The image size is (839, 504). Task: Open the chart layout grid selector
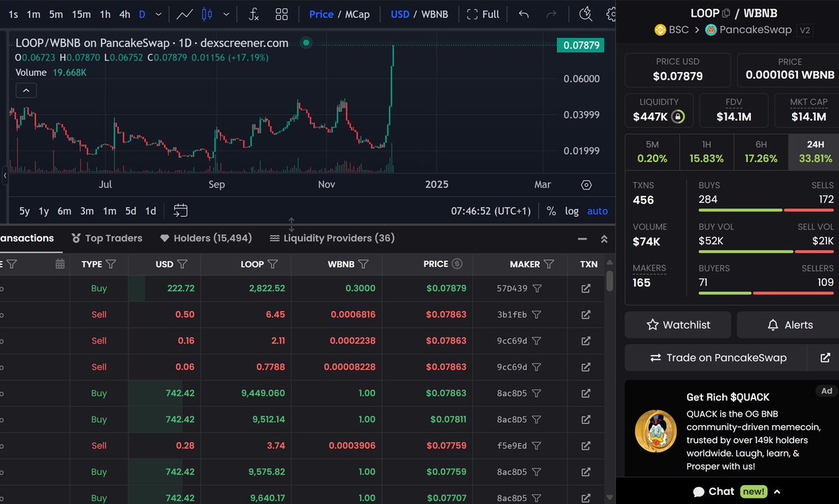click(x=282, y=14)
